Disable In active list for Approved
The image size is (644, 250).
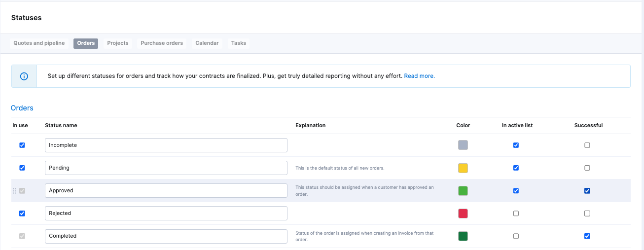coord(516,191)
